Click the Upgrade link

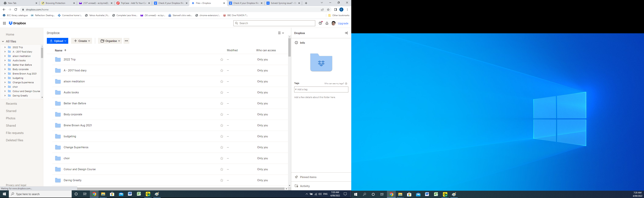point(343,23)
